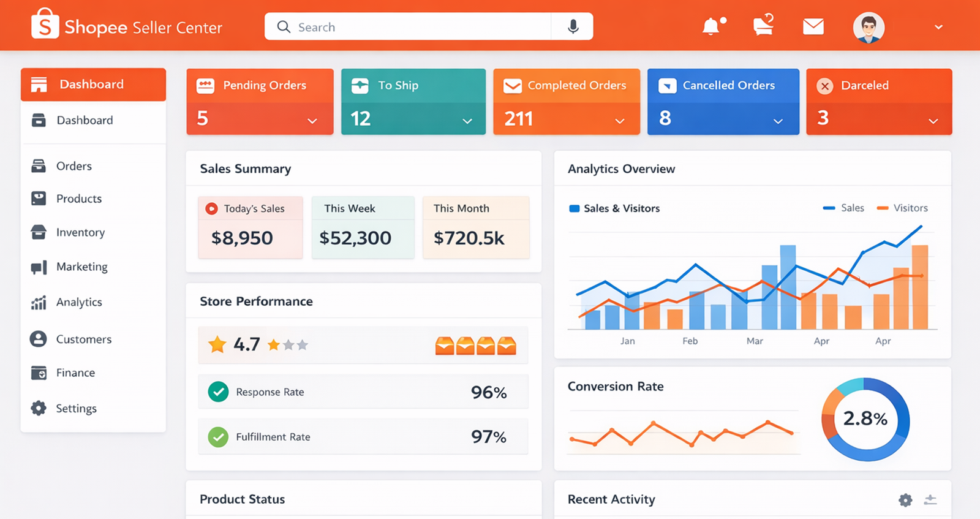The width and height of the screenshot is (980, 519).
Task: Toggle the Visitors orange legend swatch
Action: click(x=883, y=208)
